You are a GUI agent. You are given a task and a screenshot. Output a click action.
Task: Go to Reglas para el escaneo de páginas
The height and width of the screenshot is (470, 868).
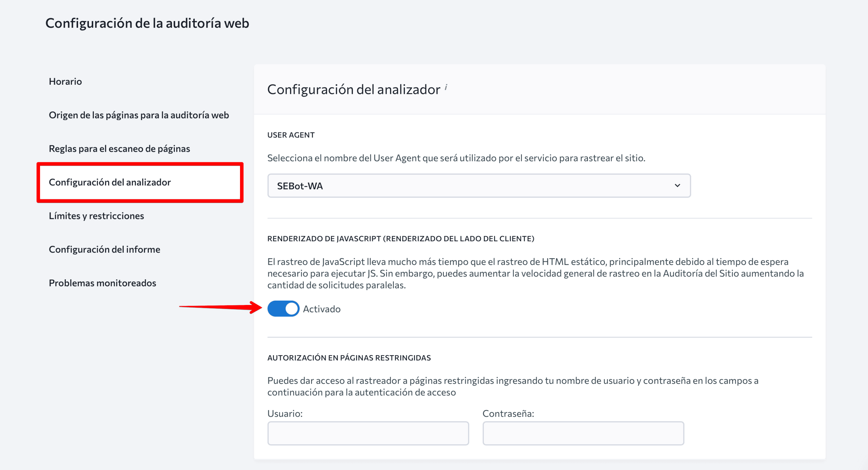coord(119,148)
